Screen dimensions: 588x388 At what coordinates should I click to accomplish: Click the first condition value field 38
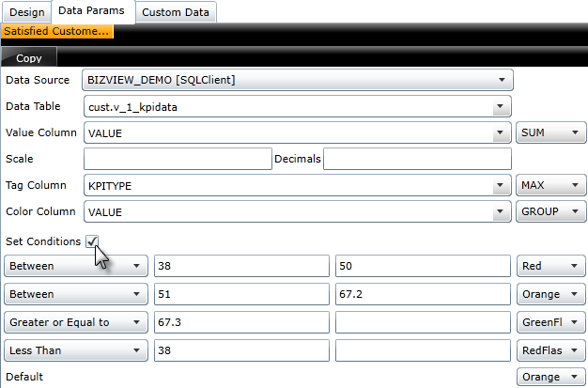click(241, 266)
